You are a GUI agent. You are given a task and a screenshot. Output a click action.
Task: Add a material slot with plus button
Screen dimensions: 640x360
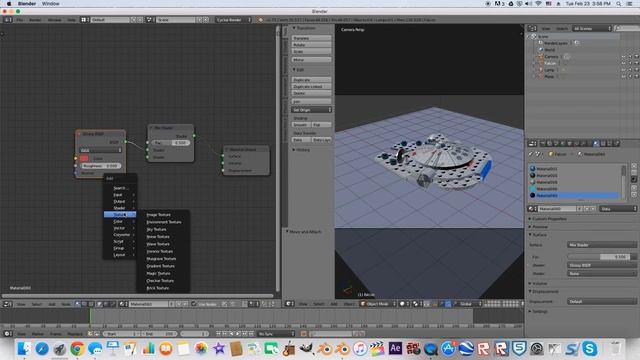[634, 166]
